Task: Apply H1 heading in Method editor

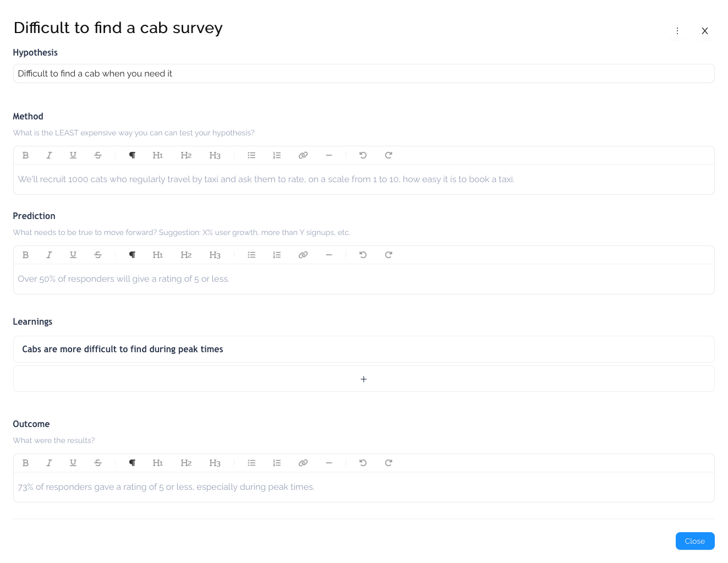Action: [x=158, y=155]
